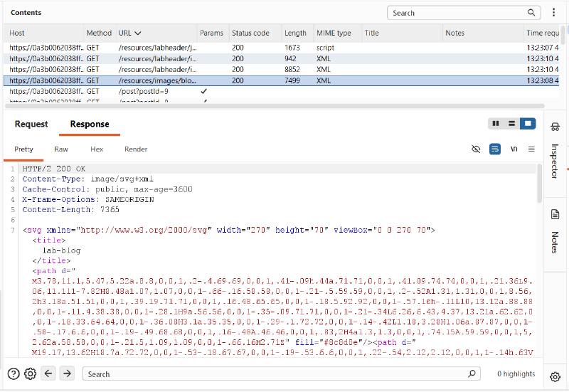Go to next search match arrow
The width and height of the screenshot is (569, 392).
(67, 373)
